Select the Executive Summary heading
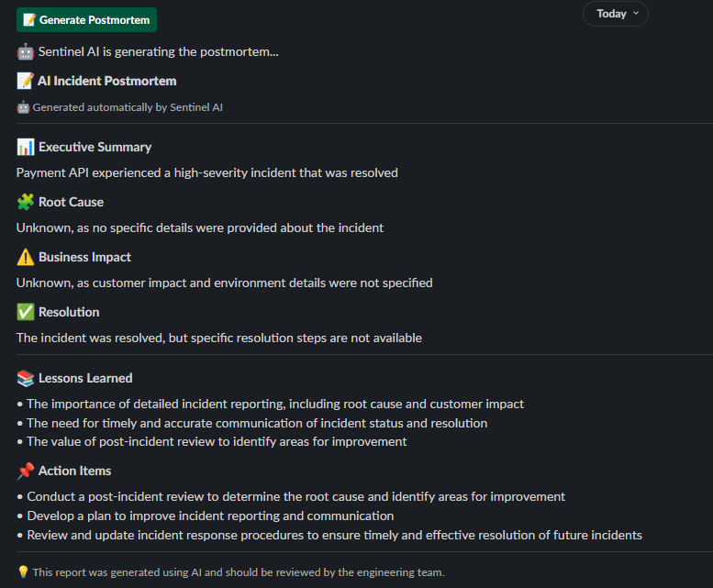Image resolution: width=713 pixels, height=588 pixels. coord(95,147)
